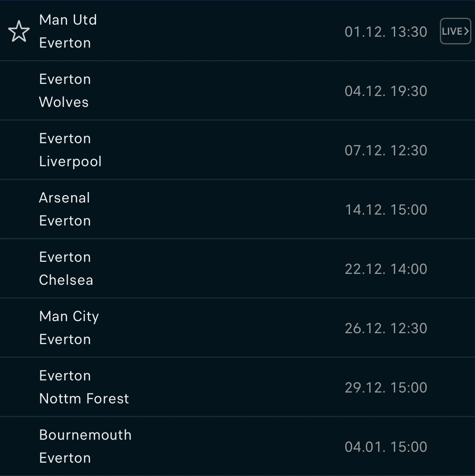This screenshot has height=476, width=475.
Task: Click the Wolves team name
Action: click(64, 102)
